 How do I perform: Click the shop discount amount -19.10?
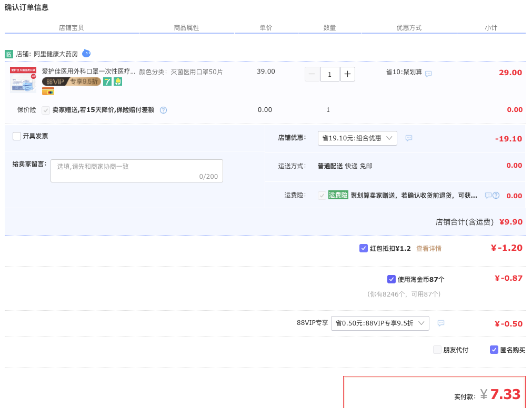click(508, 139)
